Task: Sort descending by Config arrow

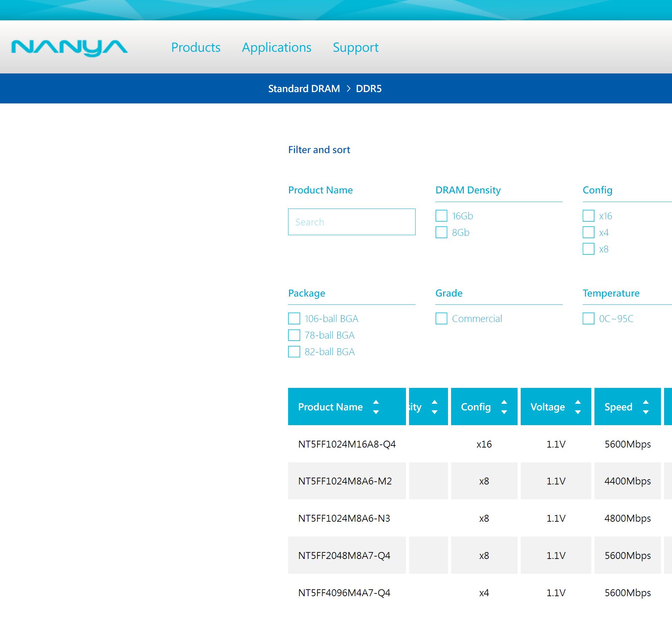Action: (x=504, y=412)
